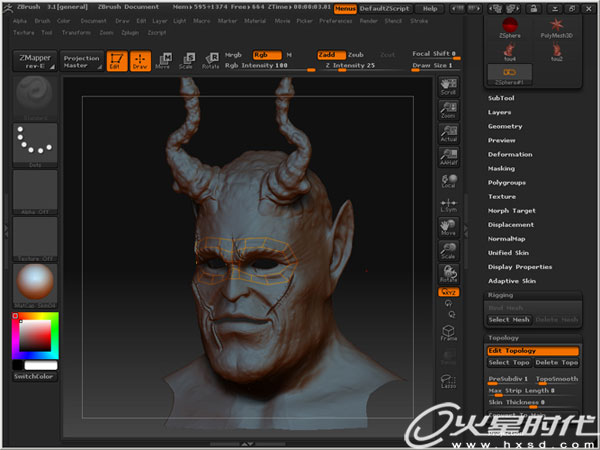Adjust the Rgb Intensity slider
This screenshot has height=450, width=600.
pos(270,66)
